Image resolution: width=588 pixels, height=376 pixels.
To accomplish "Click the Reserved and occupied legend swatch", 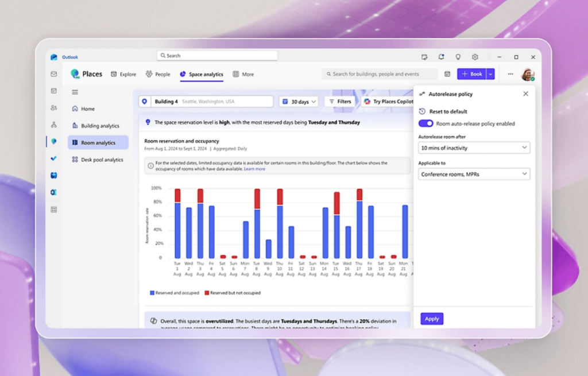I will coord(152,293).
